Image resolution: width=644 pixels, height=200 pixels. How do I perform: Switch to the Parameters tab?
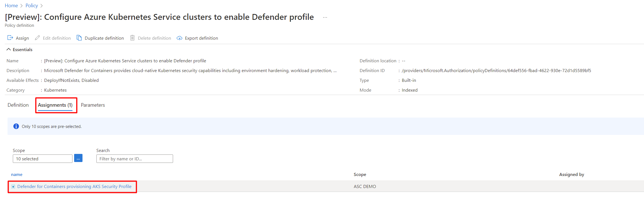click(93, 105)
